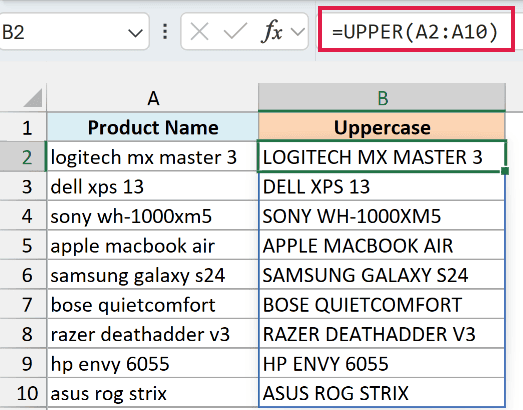Click the Product Name header cell

pyautogui.click(x=153, y=127)
